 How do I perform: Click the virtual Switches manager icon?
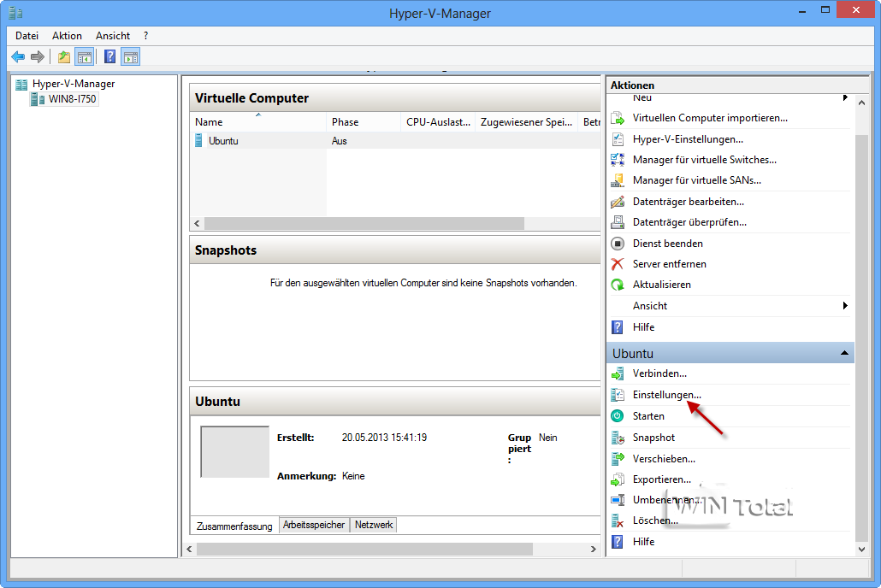tap(618, 160)
